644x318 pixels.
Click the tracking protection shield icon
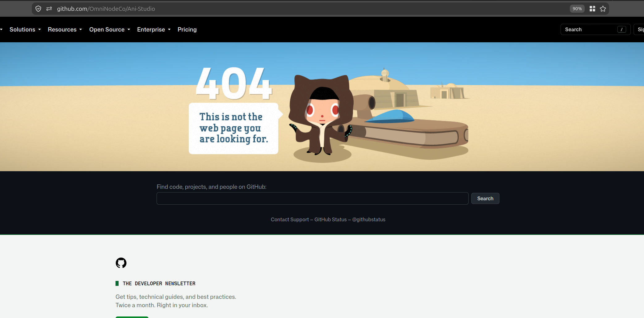[38, 9]
